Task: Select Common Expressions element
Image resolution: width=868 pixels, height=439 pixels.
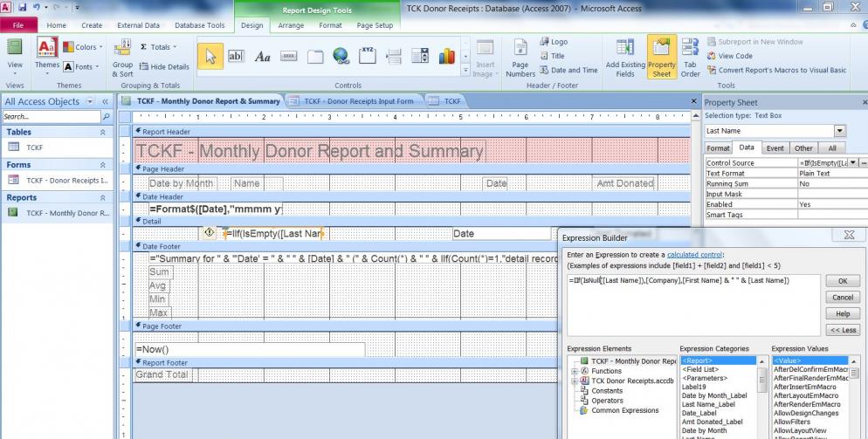Action: tap(625, 411)
